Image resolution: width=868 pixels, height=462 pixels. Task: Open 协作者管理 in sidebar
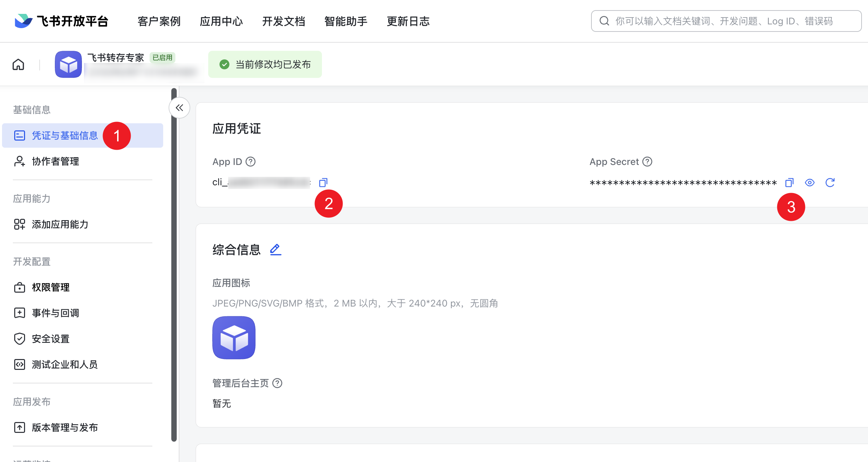point(83,161)
